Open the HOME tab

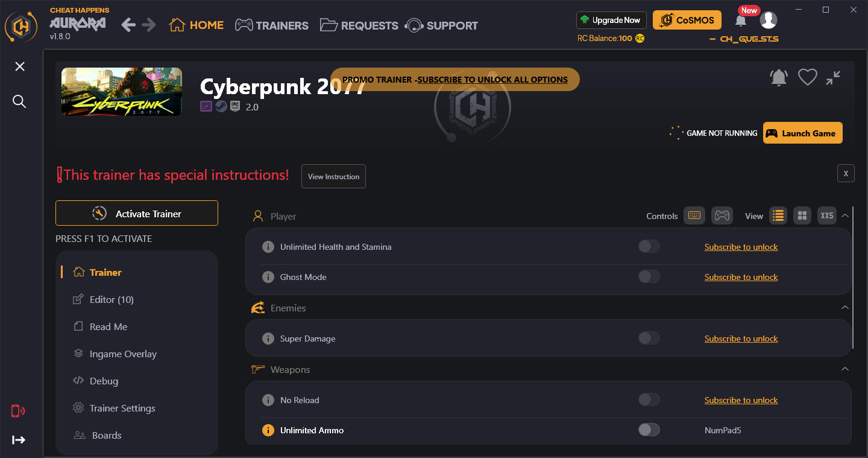tap(197, 25)
